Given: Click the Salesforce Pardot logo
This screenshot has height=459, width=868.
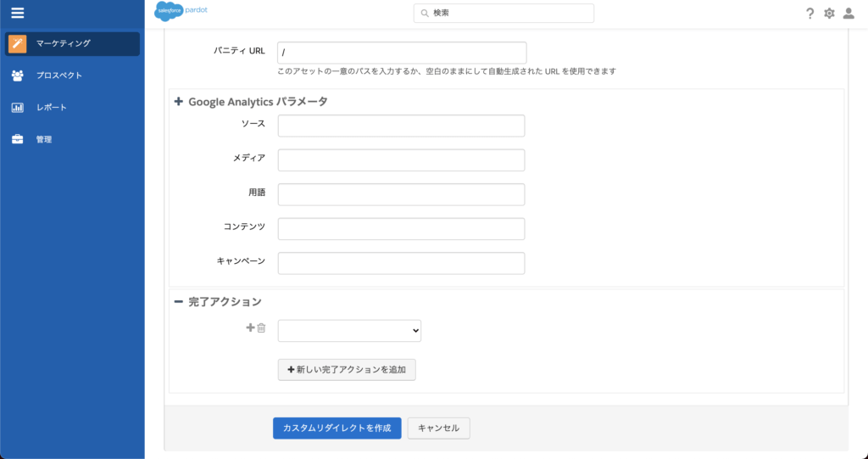Looking at the screenshot, I should point(181,11).
